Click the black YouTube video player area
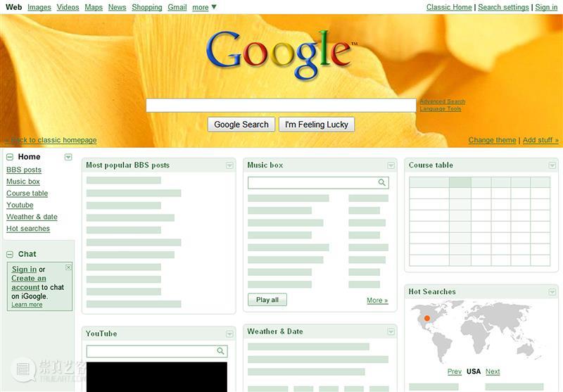 click(157, 377)
